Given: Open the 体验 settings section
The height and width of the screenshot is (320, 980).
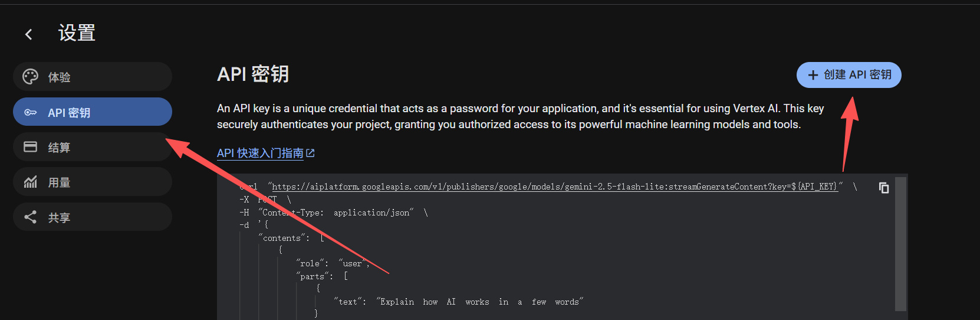Looking at the screenshot, I should coord(93,77).
